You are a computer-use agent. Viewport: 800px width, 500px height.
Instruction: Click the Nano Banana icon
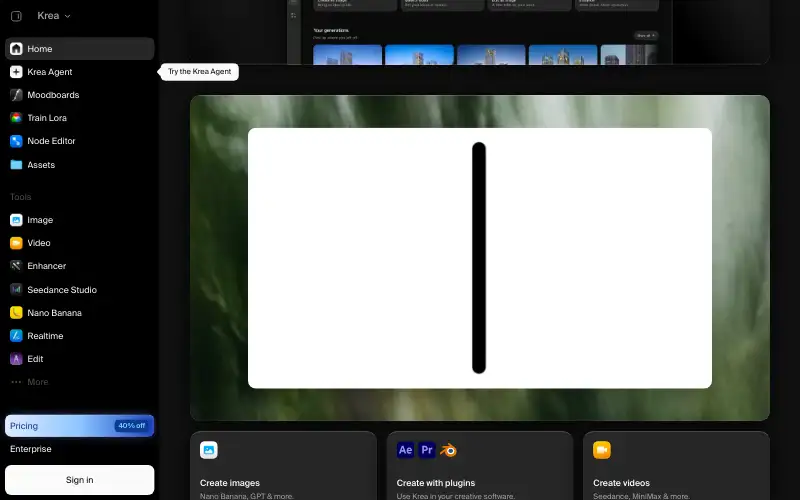[16, 313]
